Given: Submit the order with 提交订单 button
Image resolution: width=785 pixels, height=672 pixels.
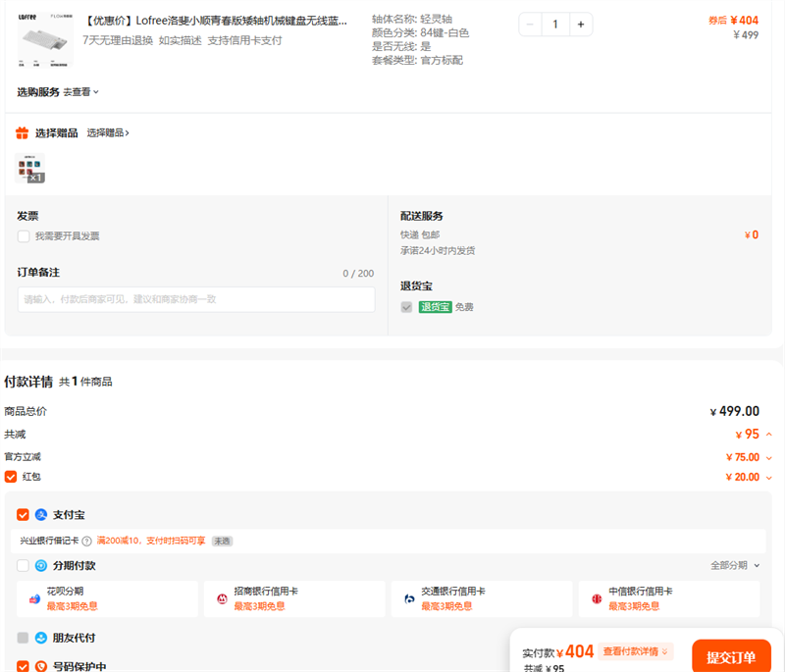Looking at the screenshot, I should (730, 656).
